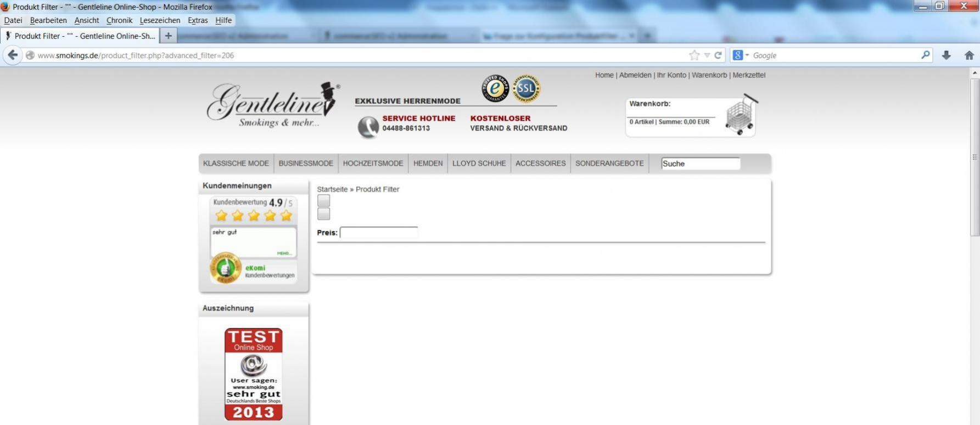This screenshot has width=980, height=425.
Task: Click the Merkzettel link
Action: [749, 75]
